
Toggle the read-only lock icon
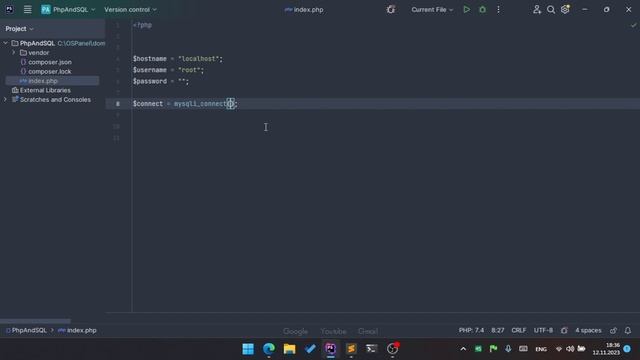coord(613,330)
